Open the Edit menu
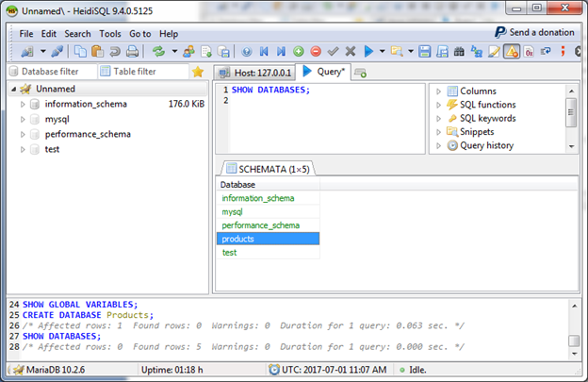Image resolution: width=588 pixels, height=382 pixels. click(x=49, y=34)
